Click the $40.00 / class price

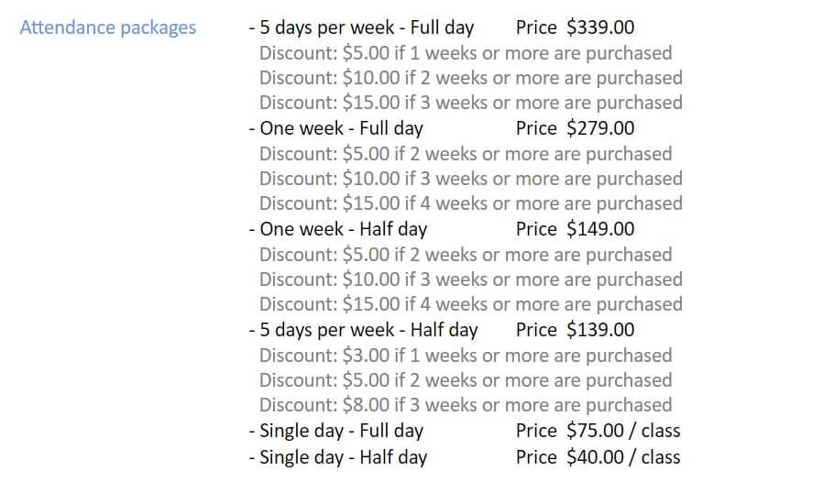pos(623,456)
